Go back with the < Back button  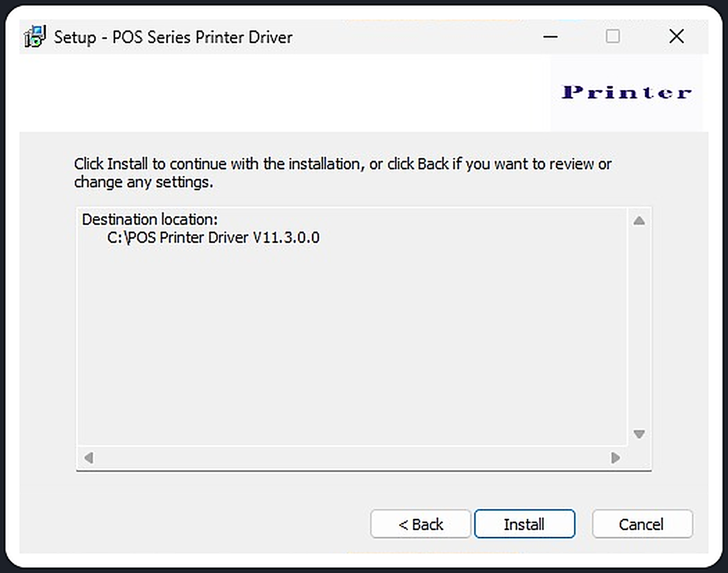420,524
